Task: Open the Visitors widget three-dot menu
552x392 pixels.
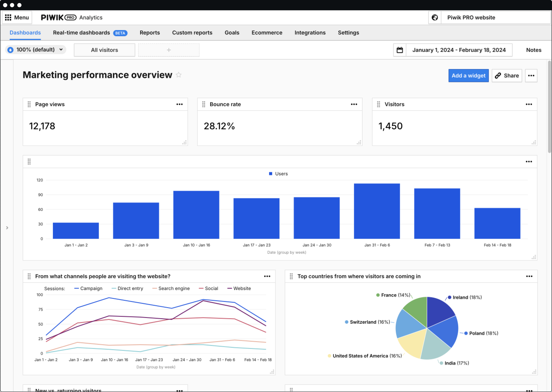Action: 529,104
